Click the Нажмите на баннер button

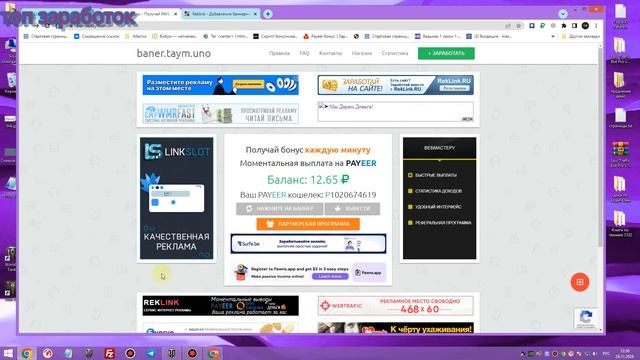(x=280, y=209)
